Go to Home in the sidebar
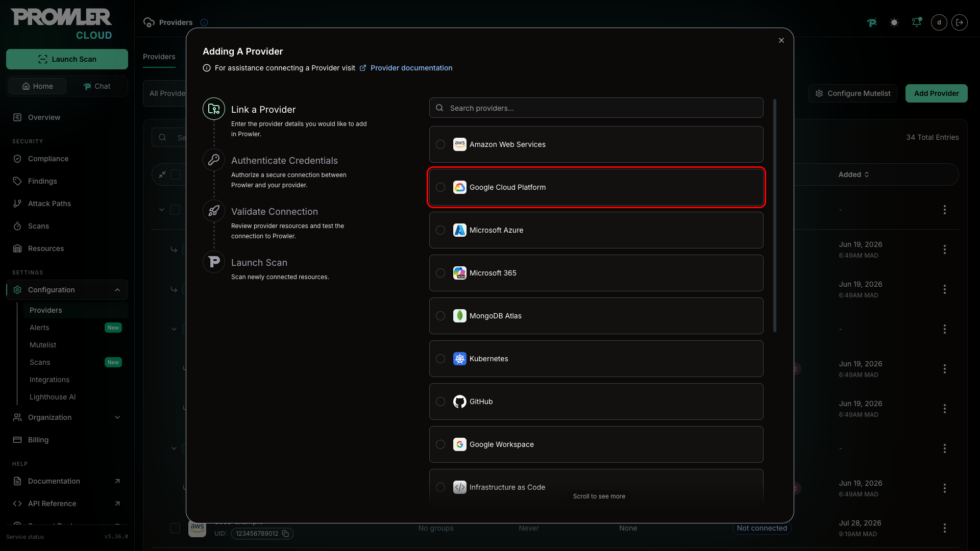Image resolution: width=980 pixels, height=551 pixels. point(38,86)
